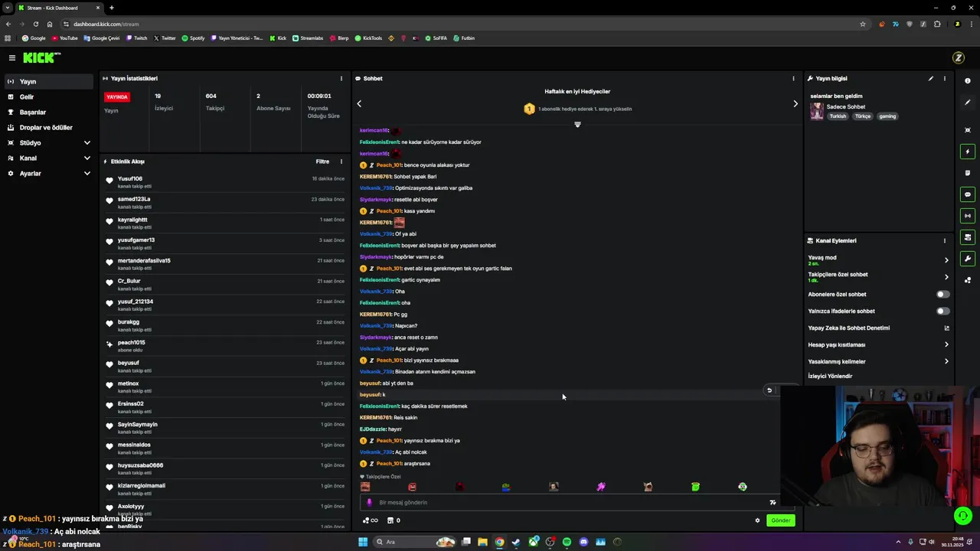
Task: Toggle Yalnızca ifadelerle sohbet switch
Action: 943,311
